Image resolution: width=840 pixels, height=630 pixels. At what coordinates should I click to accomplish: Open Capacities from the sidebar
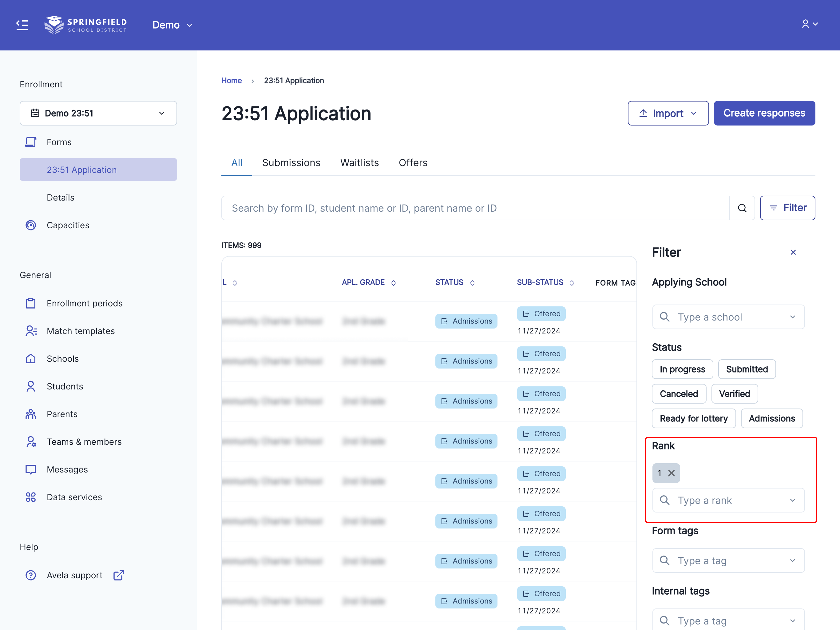[x=68, y=225]
